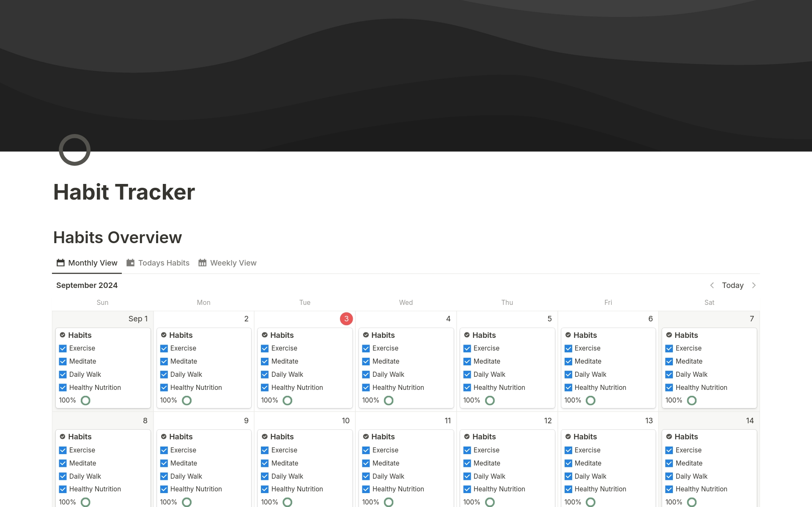This screenshot has width=812, height=507.
Task: Click the Monthly View calendar icon
Action: 61,263
